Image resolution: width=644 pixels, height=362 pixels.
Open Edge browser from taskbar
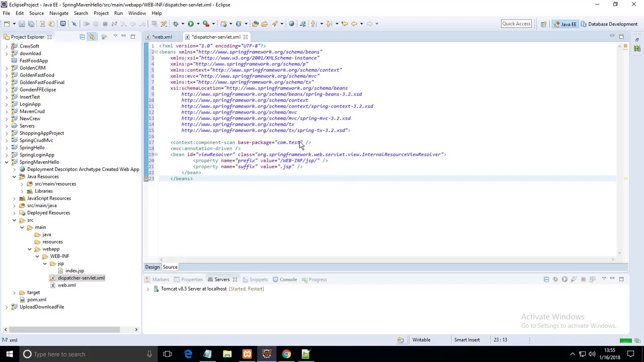(x=188, y=354)
